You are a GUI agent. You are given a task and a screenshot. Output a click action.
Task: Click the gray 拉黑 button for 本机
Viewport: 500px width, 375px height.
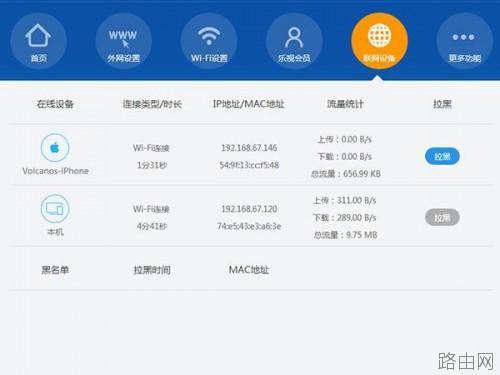pos(442,218)
